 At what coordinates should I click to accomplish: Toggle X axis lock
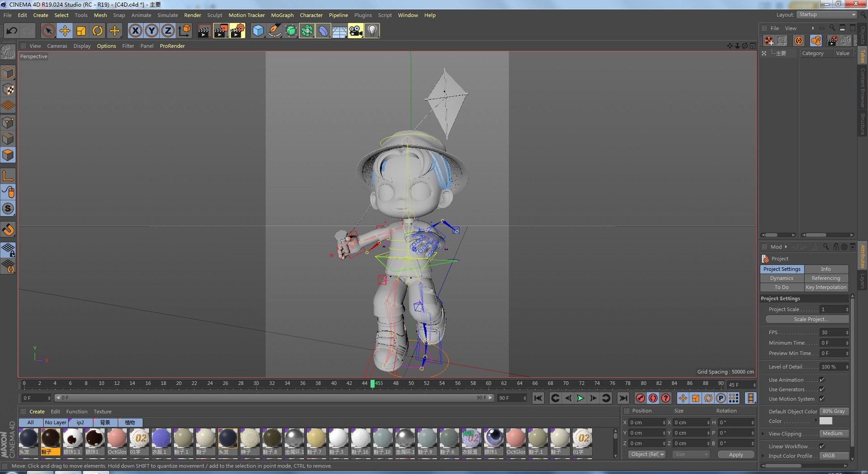pyautogui.click(x=135, y=31)
